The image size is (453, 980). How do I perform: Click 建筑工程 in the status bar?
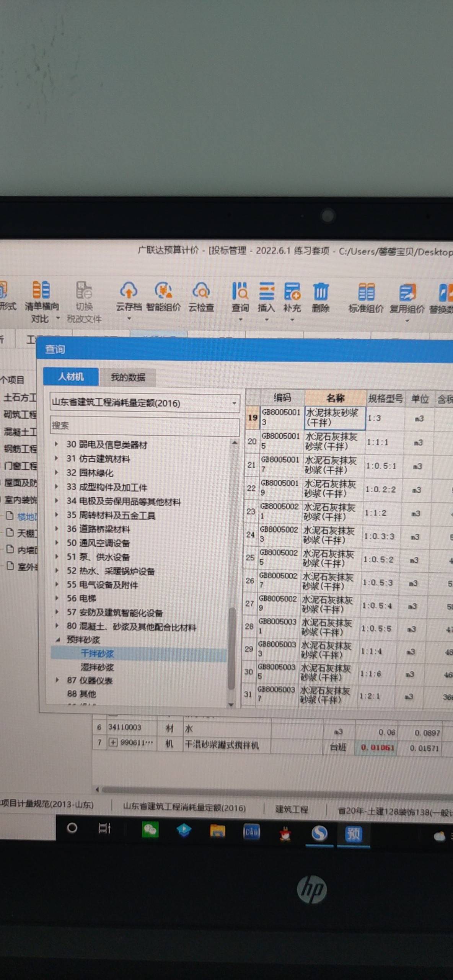coord(292,809)
